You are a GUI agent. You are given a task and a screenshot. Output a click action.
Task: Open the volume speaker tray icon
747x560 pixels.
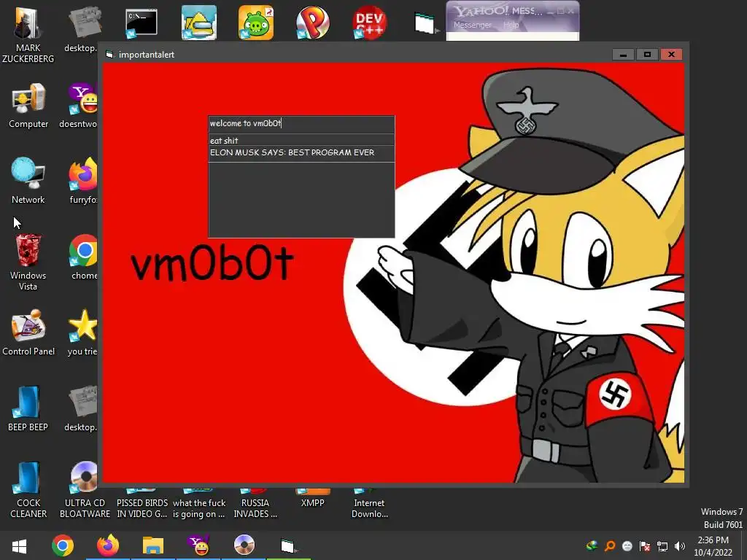tap(679, 545)
